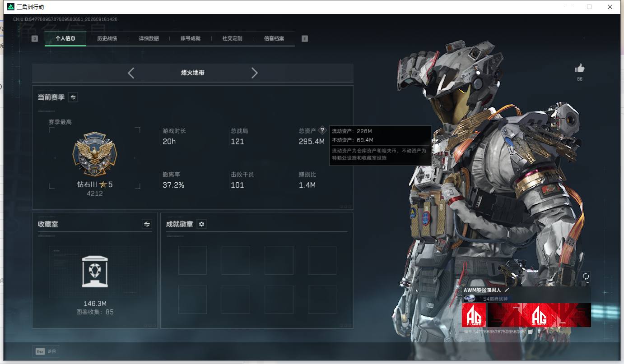Open the gear settings beside 成就徽章
Viewport: 624px width, 364px height.
point(202,224)
